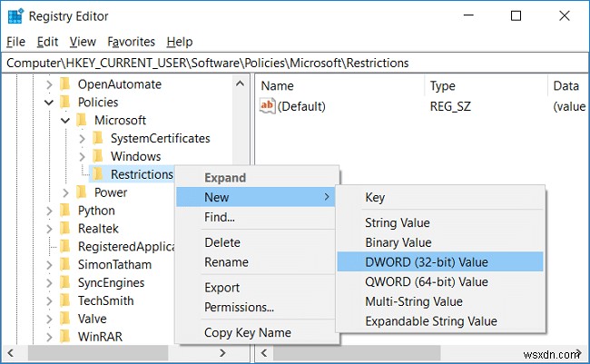Click the registry path address bar
Image resolution: width=590 pixels, height=364 pixels.
295,63
